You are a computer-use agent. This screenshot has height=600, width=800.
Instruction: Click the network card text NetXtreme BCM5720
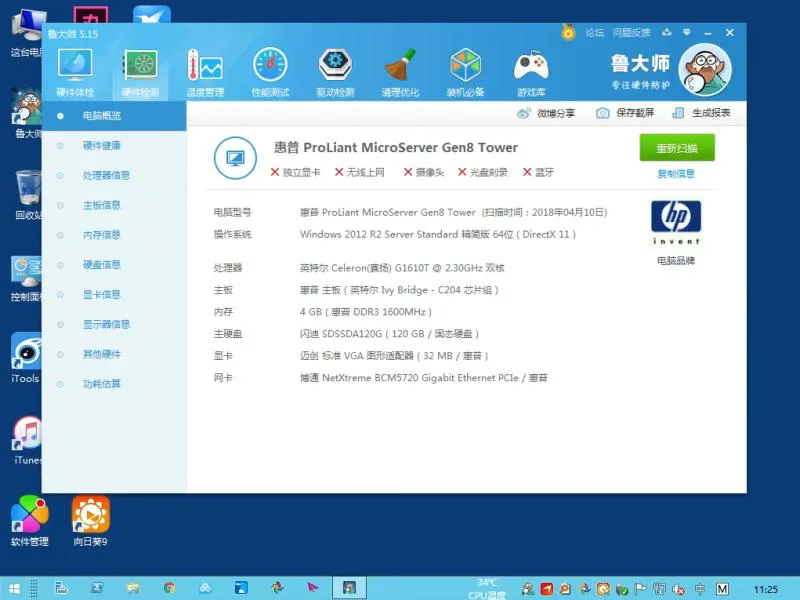point(423,378)
